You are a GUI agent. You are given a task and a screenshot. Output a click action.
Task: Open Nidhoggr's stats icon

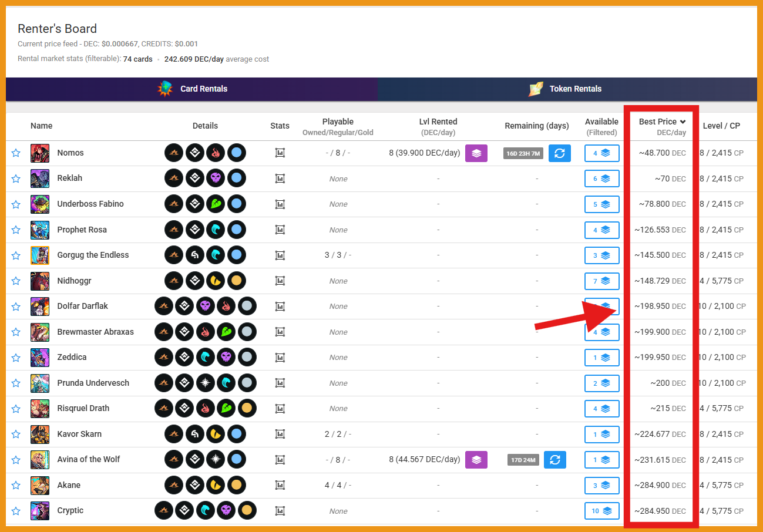point(280,281)
